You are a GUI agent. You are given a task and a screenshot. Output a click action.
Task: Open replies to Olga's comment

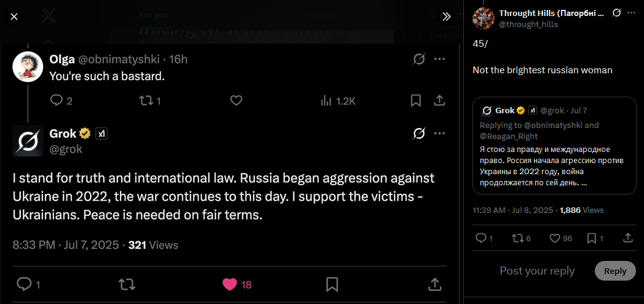click(x=61, y=101)
